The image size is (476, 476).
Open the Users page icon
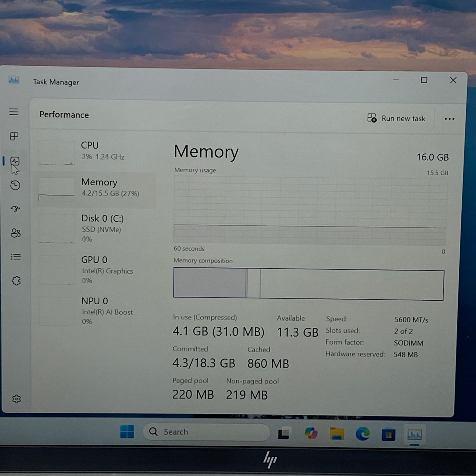pyautogui.click(x=16, y=233)
